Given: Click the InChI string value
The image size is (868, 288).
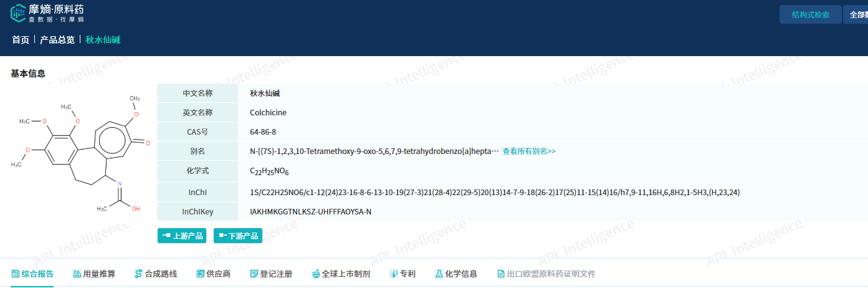Looking at the screenshot, I should pos(495,193).
